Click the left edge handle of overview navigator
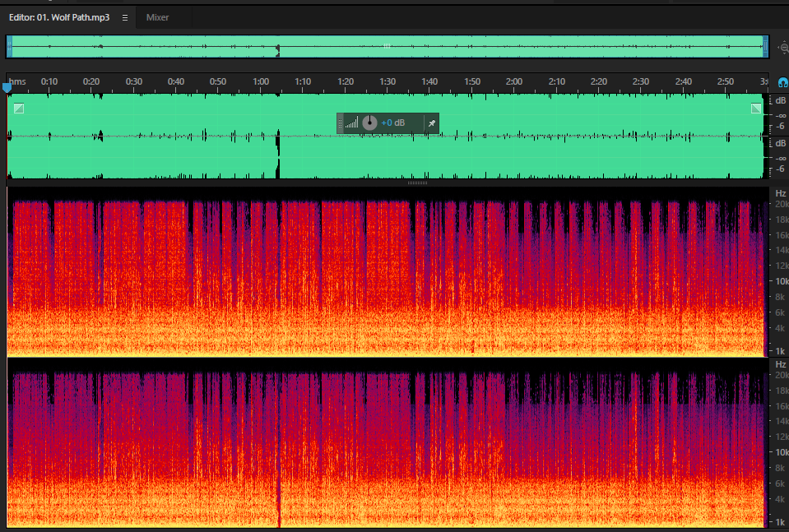Viewport: 789px width, 532px height. pyautogui.click(x=9, y=47)
